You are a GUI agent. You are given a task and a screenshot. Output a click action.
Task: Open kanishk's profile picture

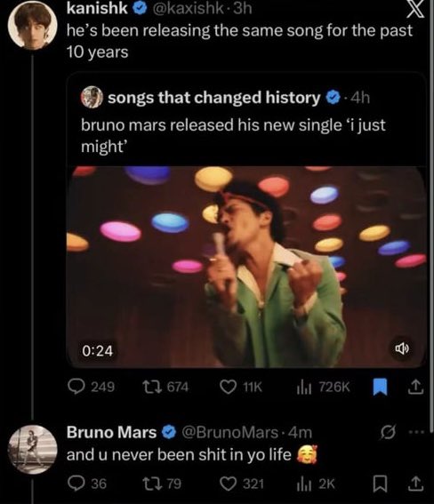(x=33, y=25)
